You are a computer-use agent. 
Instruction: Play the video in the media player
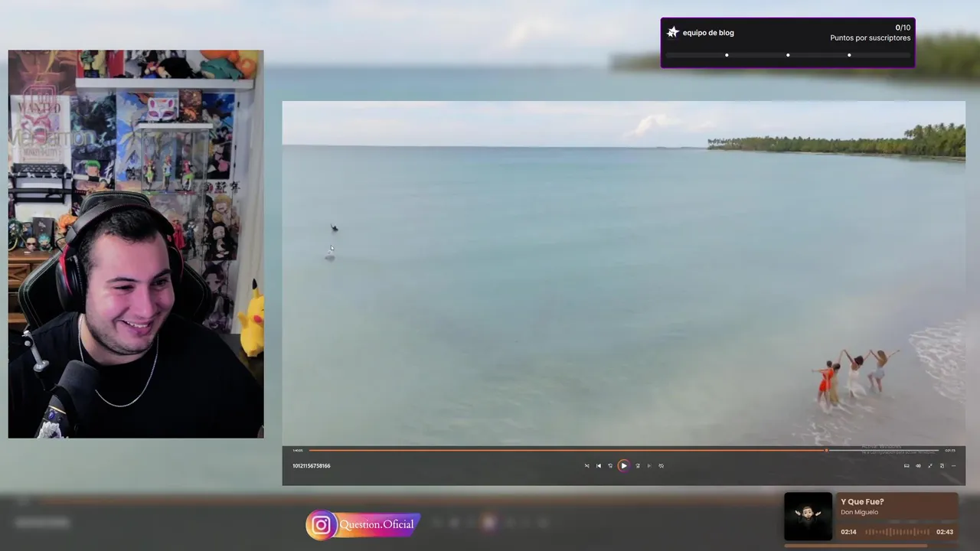point(623,465)
